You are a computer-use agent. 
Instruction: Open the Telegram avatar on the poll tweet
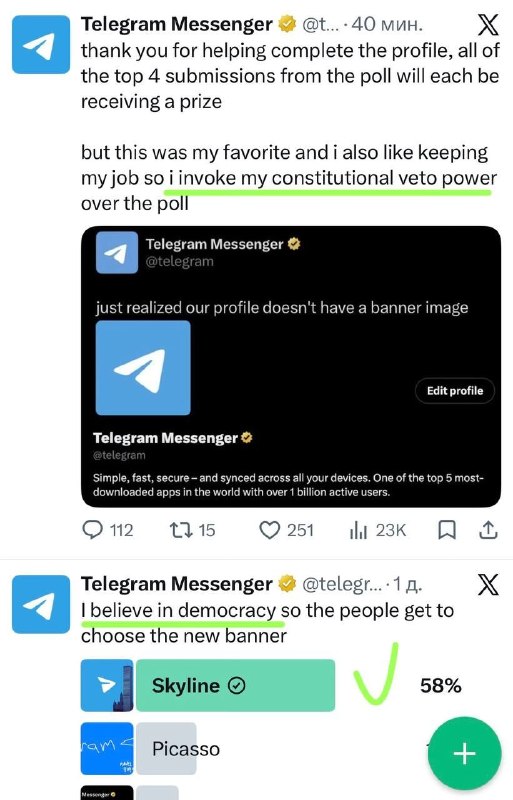pos(41,604)
